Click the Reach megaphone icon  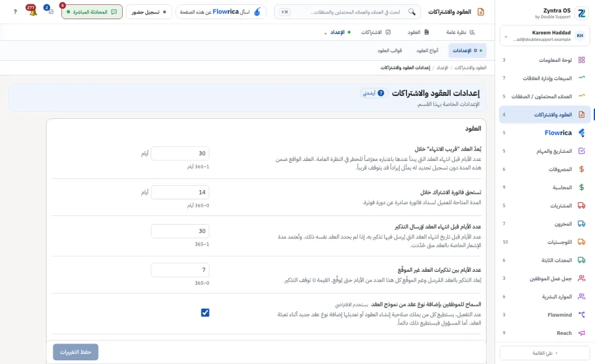(x=581, y=333)
